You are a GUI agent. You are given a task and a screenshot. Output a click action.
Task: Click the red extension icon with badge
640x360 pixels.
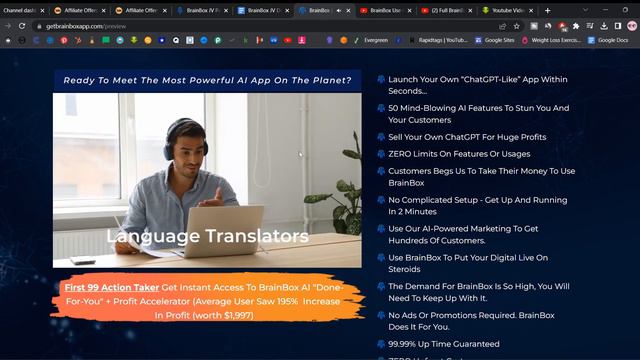pyautogui.click(x=562, y=26)
